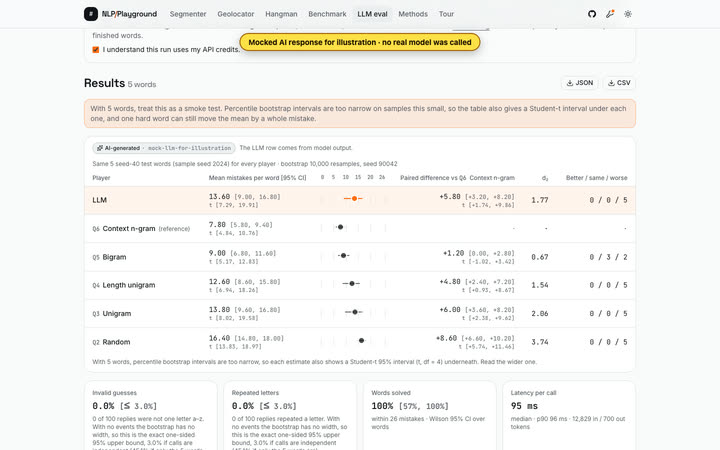Viewport: 720px width, 450px height.
Task: Go to the Geolocator page
Action: [236, 14]
